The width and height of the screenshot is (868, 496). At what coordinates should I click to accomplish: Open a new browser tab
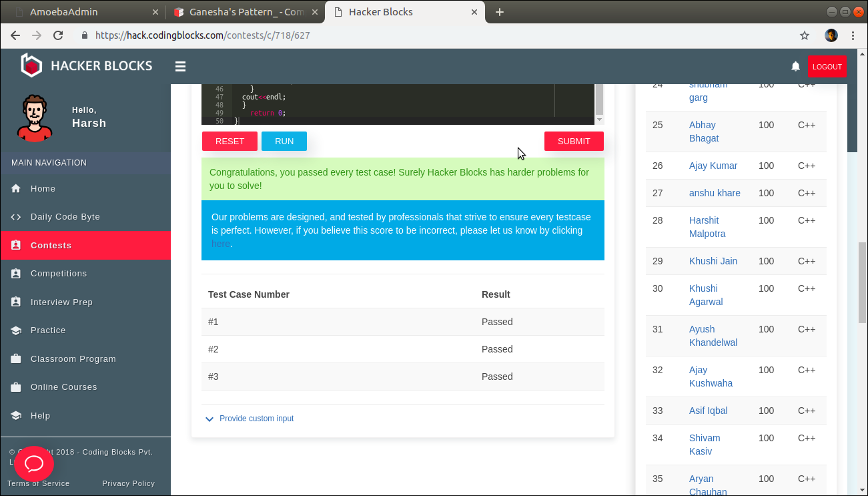click(500, 12)
